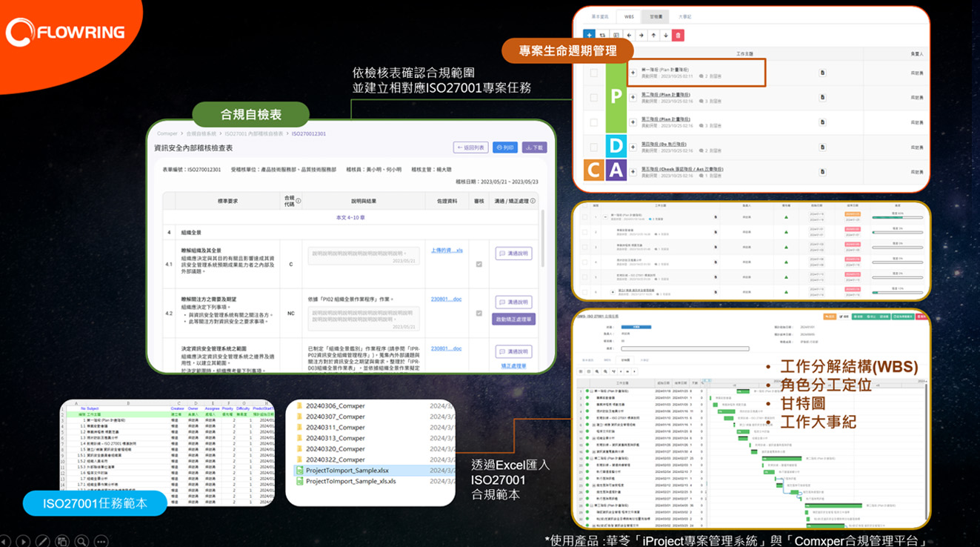980x547 pixels.
Task: Tick checkbox for 第一階段 row
Action: click(x=594, y=73)
